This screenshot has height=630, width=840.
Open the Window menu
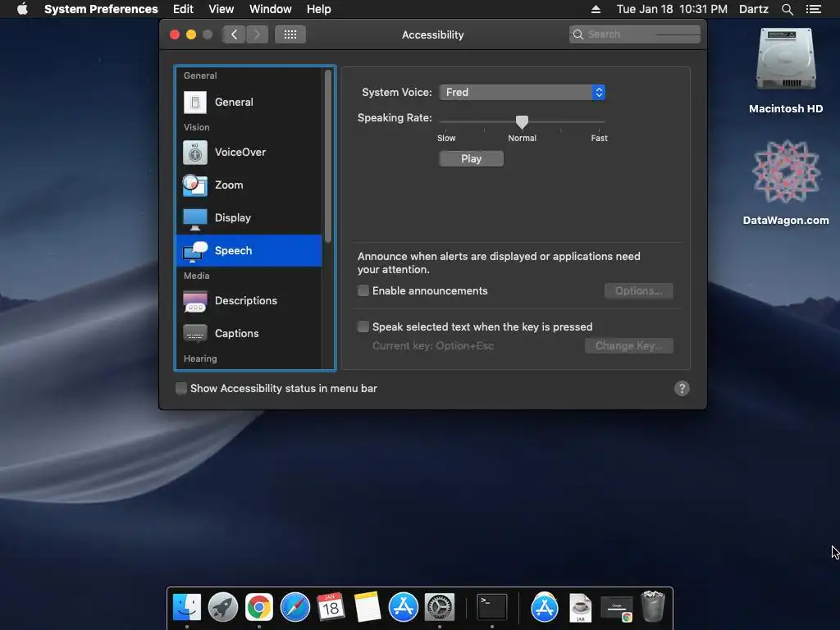271,9
